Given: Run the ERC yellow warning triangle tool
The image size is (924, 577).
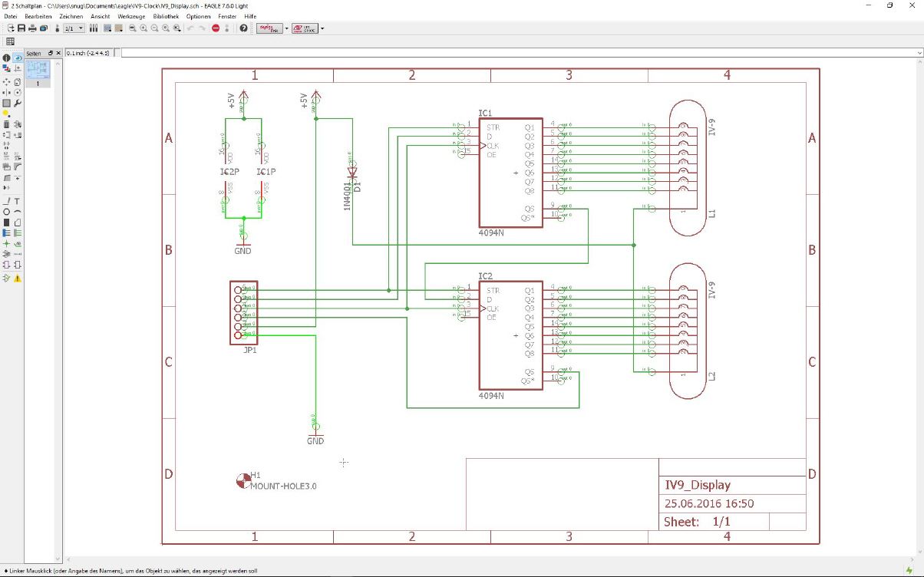Looking at the screenshot, I should (17, 278).
